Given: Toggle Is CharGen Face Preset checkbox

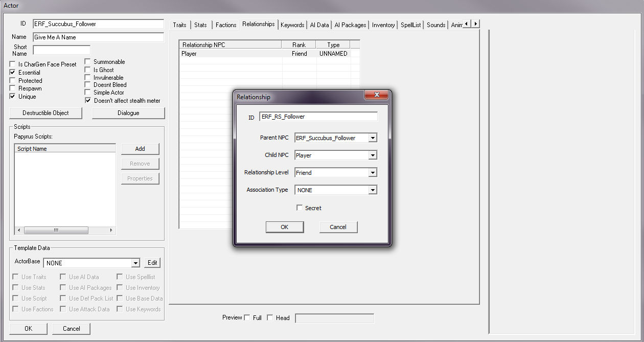Looking at the screenshot, I should pyautogui.click(x=13, y=64).
